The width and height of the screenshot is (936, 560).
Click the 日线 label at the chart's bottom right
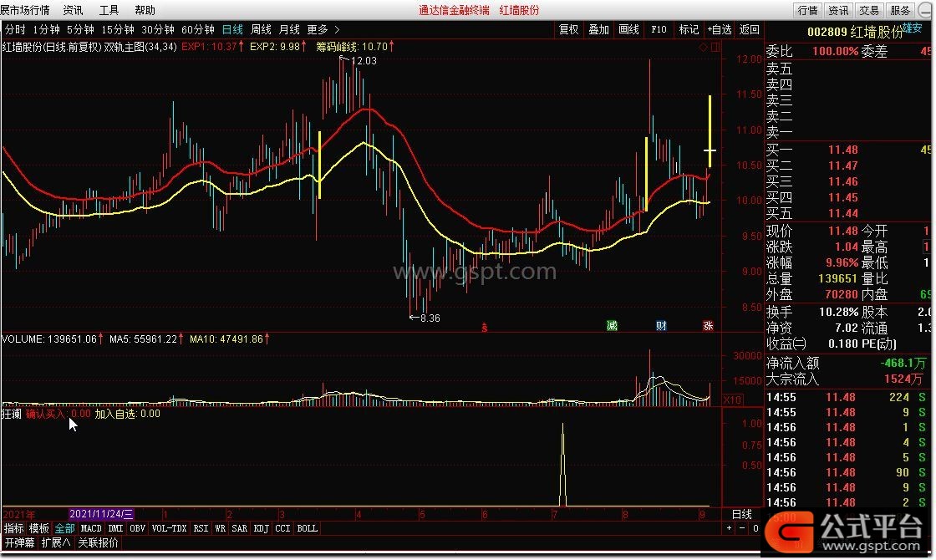742,515
